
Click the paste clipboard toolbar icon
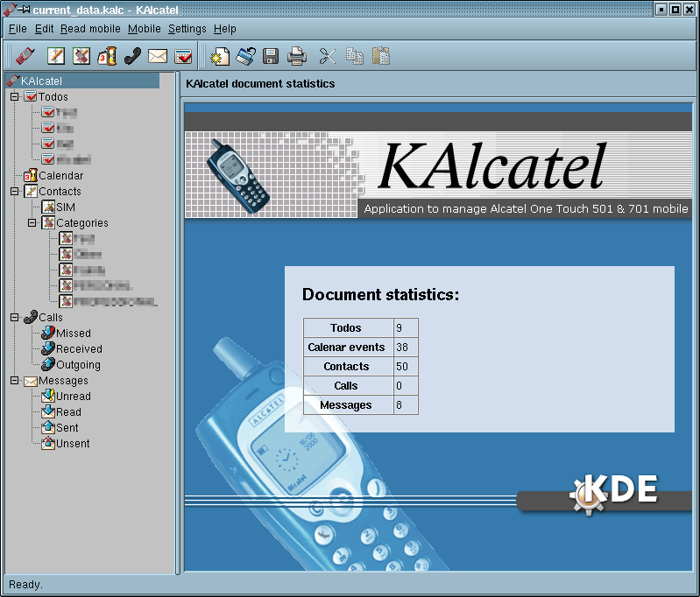[x=381, y=56]
